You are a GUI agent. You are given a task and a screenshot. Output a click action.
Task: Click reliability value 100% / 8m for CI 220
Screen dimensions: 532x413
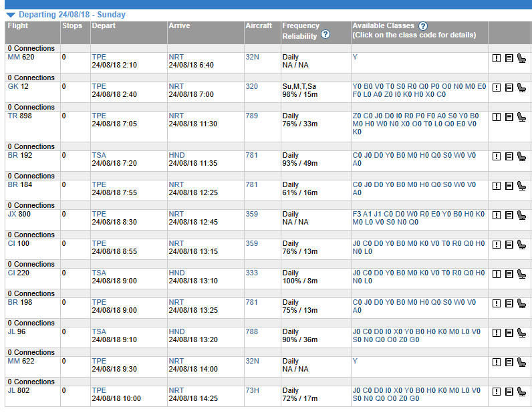[300, 281]
